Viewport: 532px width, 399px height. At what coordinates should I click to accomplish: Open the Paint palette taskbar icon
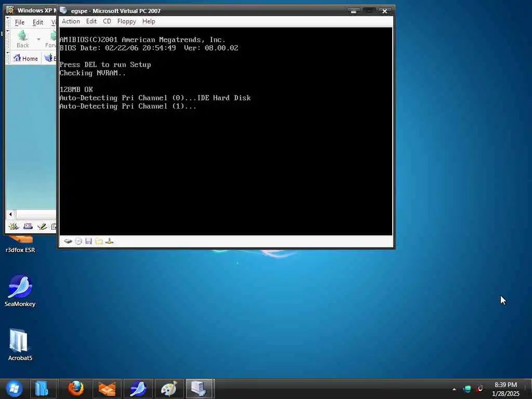pyautogui.click(x=169, y=389)
